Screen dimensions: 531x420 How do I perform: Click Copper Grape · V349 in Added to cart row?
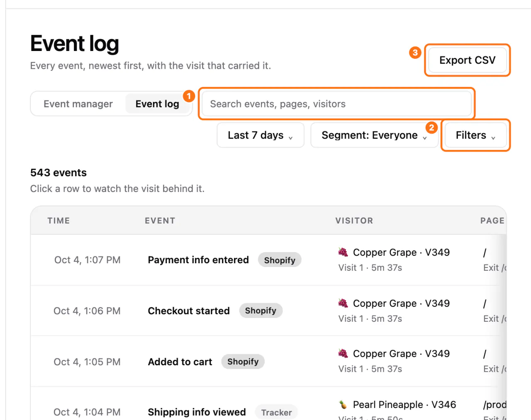pos(401,353)
